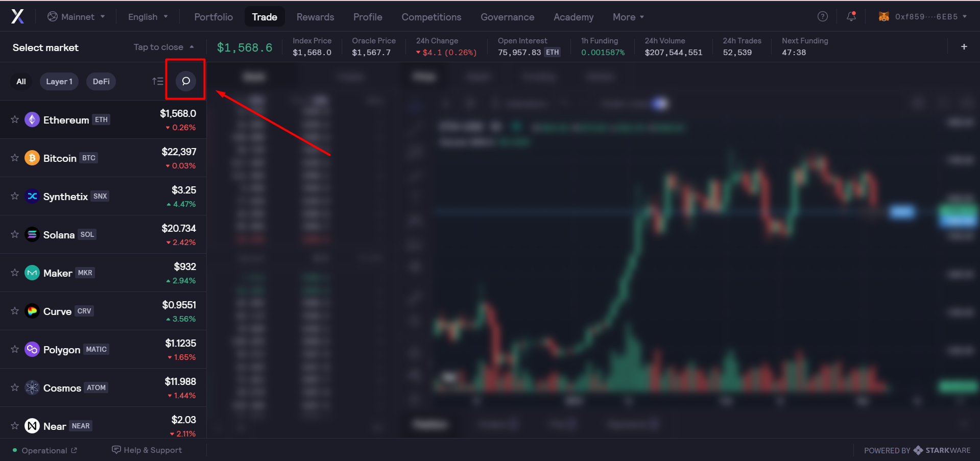This screenshot has height=461, width=980.
Task: Open the wallet address 0xf859 dropdown
Action: tap(923, 17)
